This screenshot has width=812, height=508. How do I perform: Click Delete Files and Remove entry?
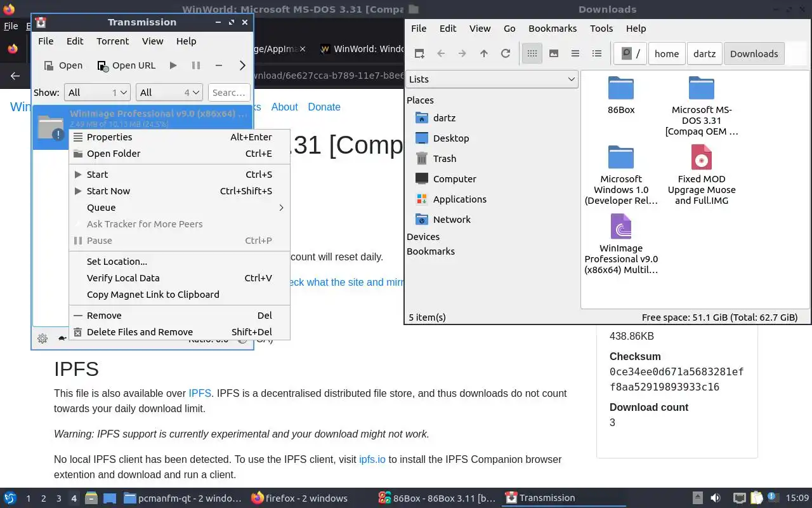coord(180,332)
